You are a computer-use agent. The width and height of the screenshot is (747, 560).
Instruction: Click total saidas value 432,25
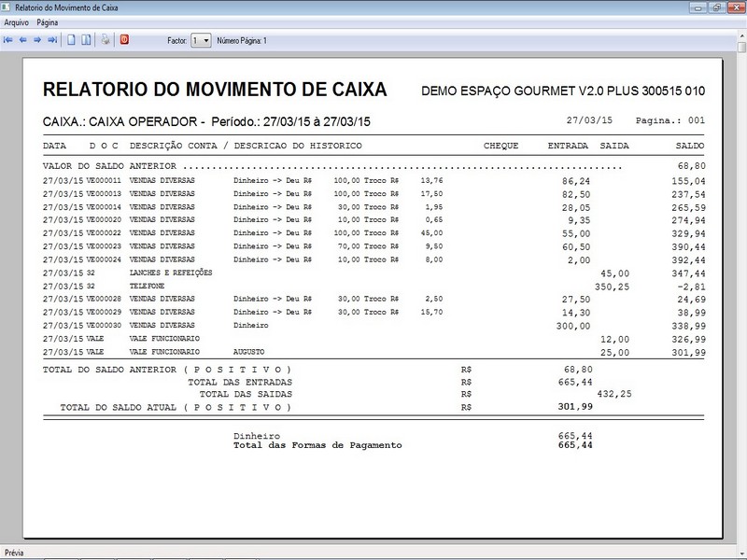(614, 394)
